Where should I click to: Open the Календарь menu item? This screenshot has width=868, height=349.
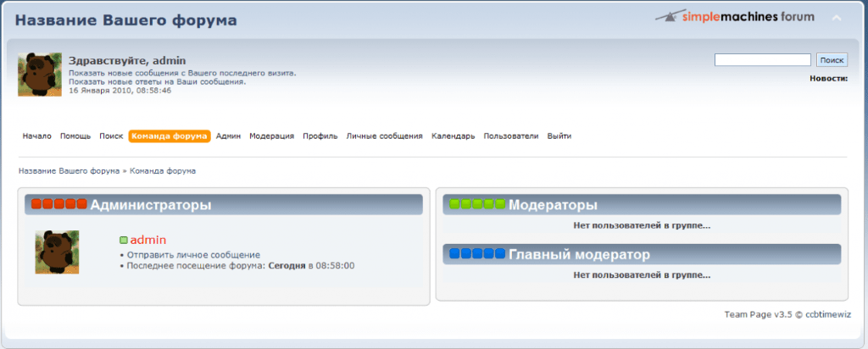click(x=453, y=136)
